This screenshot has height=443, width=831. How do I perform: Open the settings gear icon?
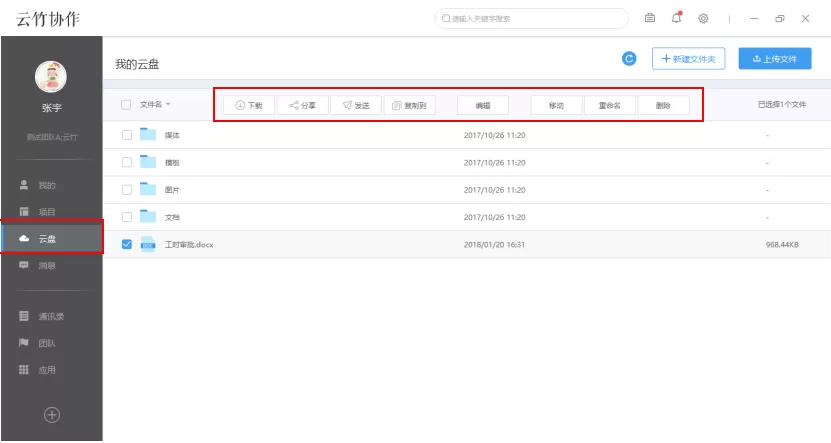click(703, 19)
